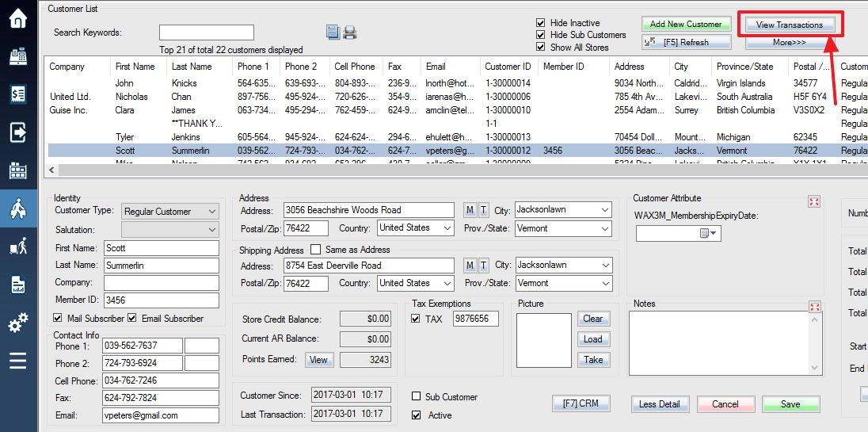Click the Load picture button

pos(593,339)
